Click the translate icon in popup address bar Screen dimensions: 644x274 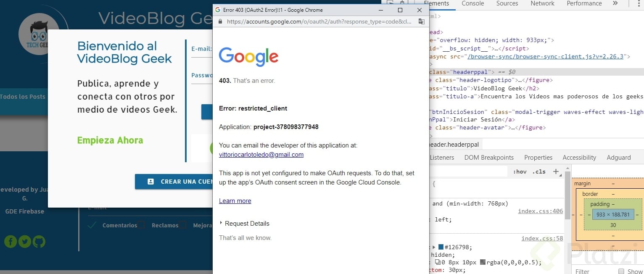point(421,21)
